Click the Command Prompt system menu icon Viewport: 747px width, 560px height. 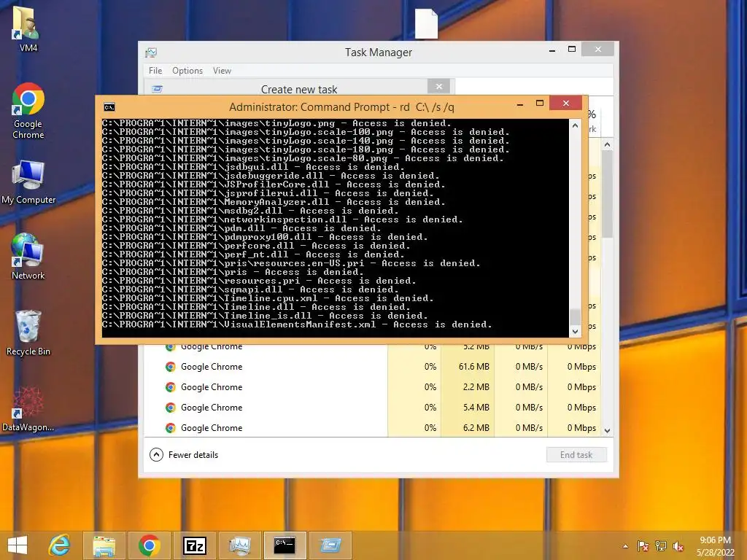[x=109, y=107]
